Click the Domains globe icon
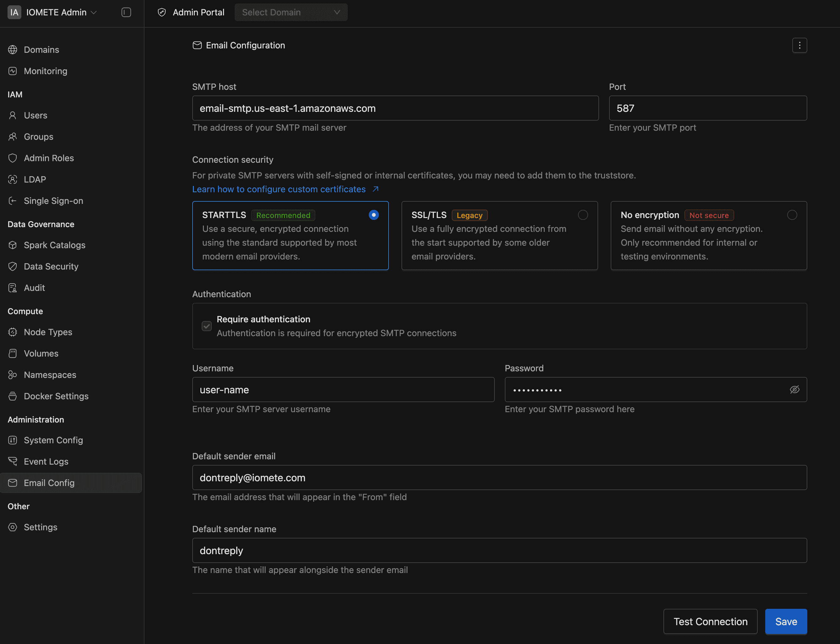Image resolution: width=840 pixels, height=644 pixels. pos(13,50)
